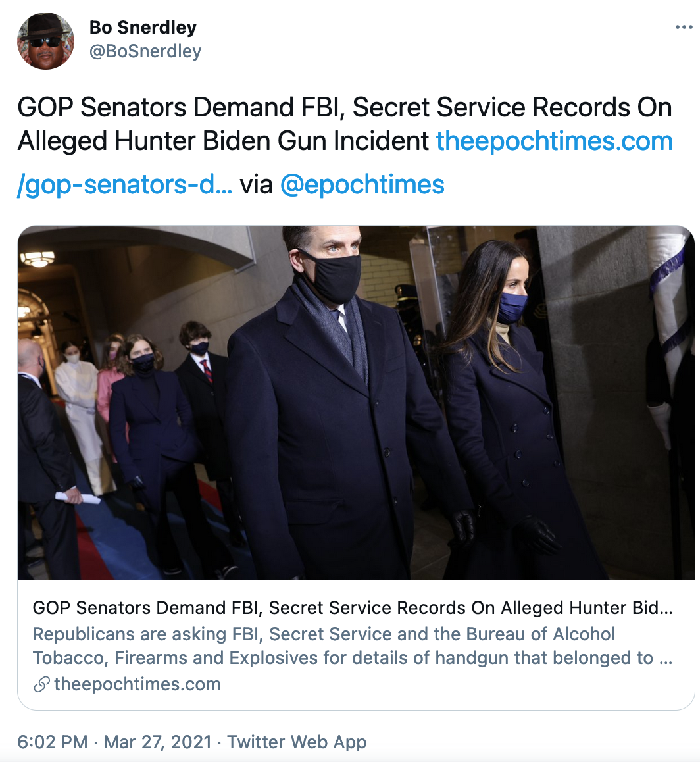This screenshot has width=700, height=762.
Task: Open the three-dot more options menu
Action: [x=684, y=27]
